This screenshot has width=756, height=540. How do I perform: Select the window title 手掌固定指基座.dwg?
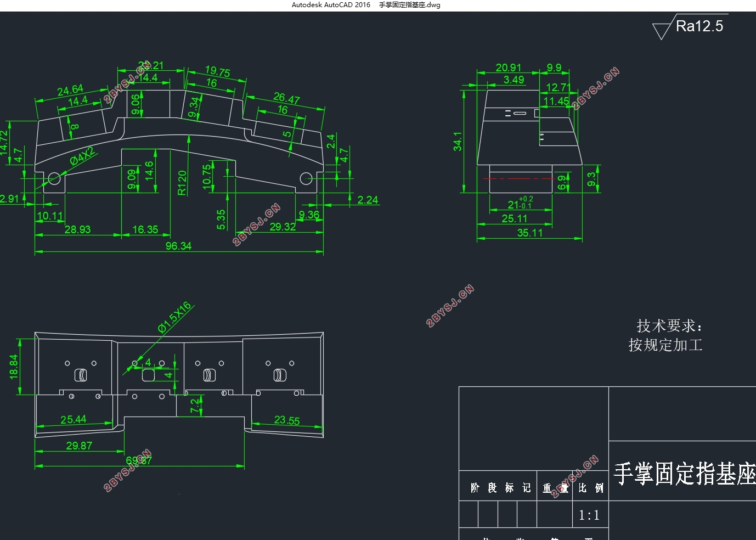409,5
